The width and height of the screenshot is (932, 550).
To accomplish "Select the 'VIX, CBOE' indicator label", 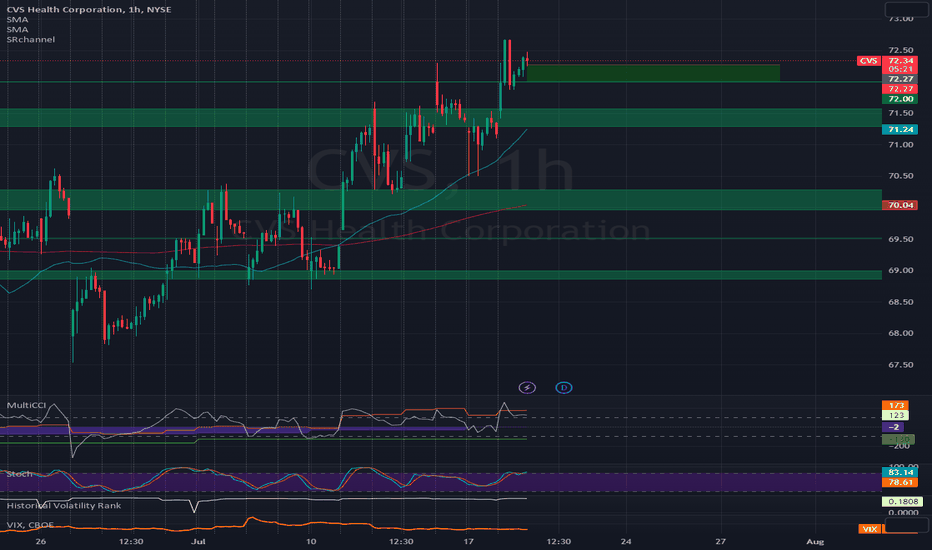I will (30, 525).
